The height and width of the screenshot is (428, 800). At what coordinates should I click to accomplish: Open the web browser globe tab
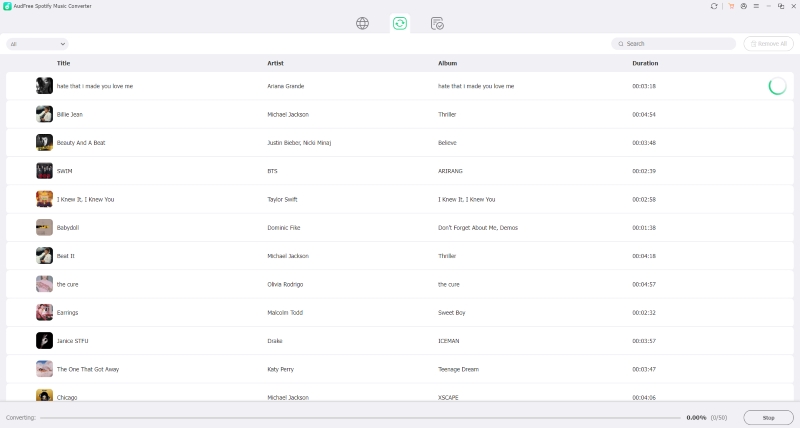[362, 23]
